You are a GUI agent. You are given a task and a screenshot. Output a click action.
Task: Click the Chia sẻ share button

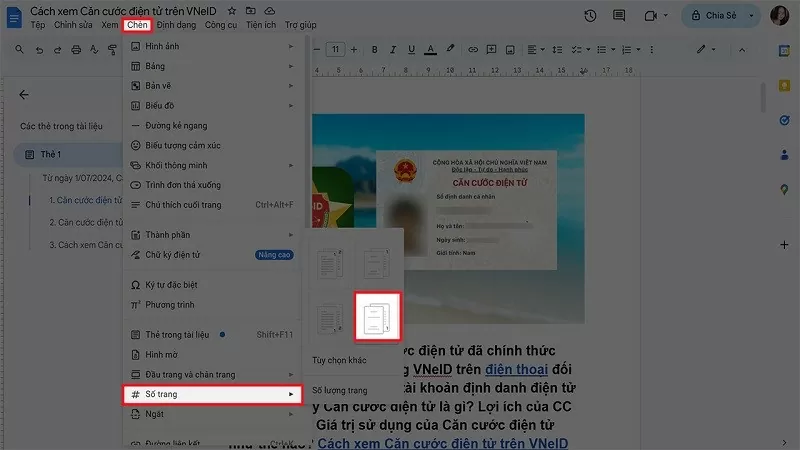pos(714,16)
